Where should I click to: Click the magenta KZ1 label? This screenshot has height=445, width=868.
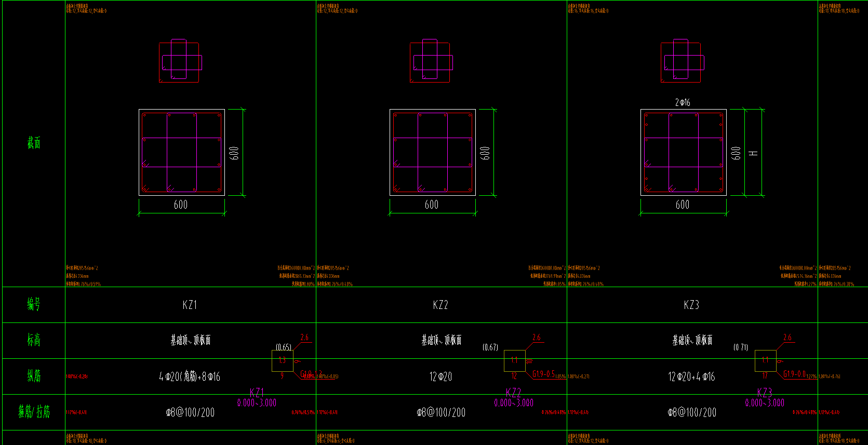pos(257,393)
